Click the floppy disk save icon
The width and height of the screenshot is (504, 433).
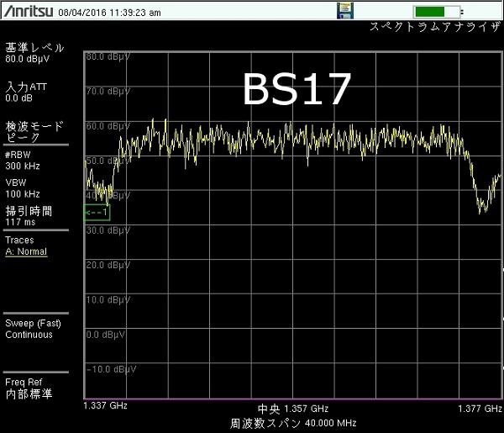pyautogui.click(x=344, y=10)
